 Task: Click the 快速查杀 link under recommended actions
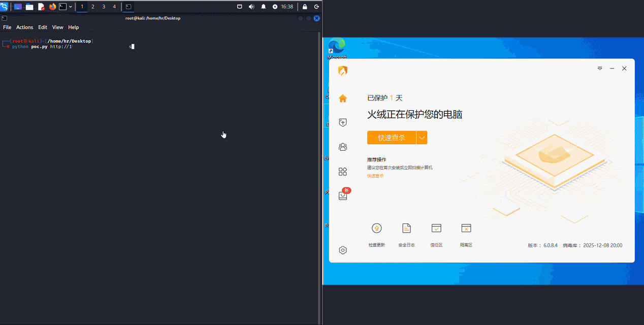pos(374,175)
